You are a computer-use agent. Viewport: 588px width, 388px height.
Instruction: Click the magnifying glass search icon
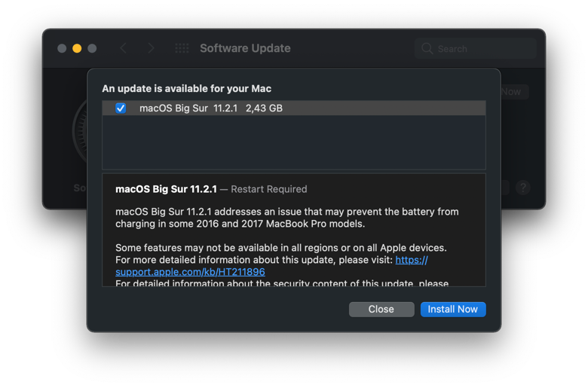pyautogui.click(x=427, y=48)
